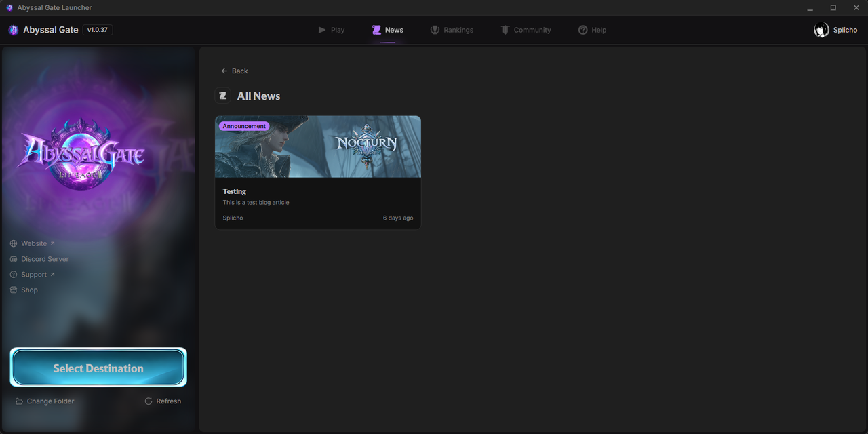This screenshot has height=434, width=868.
Task: Open the Shop link
Action: [x=24, y=290]
